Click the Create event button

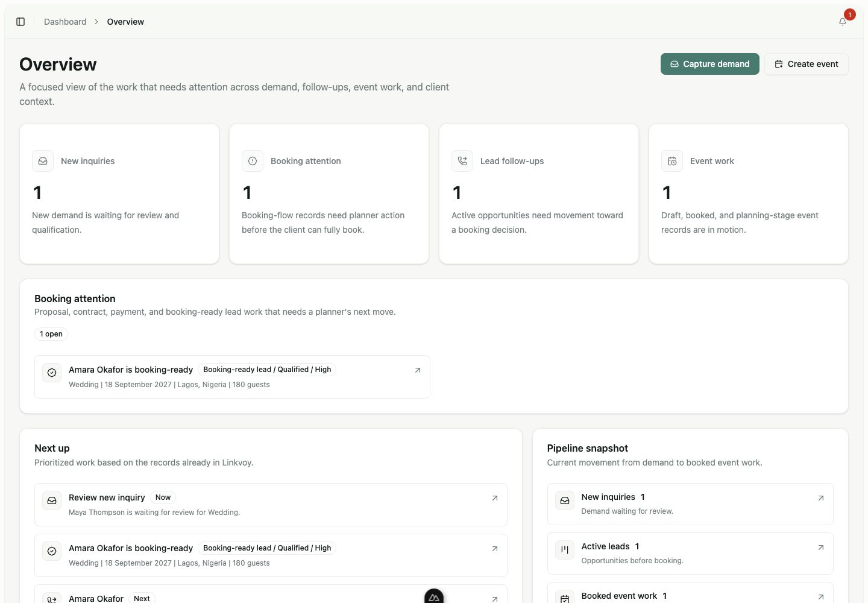[806, 64]
